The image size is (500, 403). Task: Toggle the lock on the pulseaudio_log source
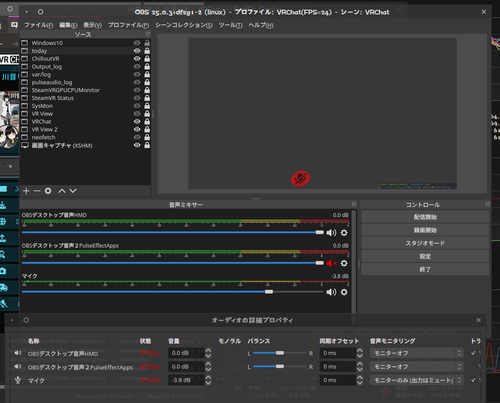[x=147, y=82]
